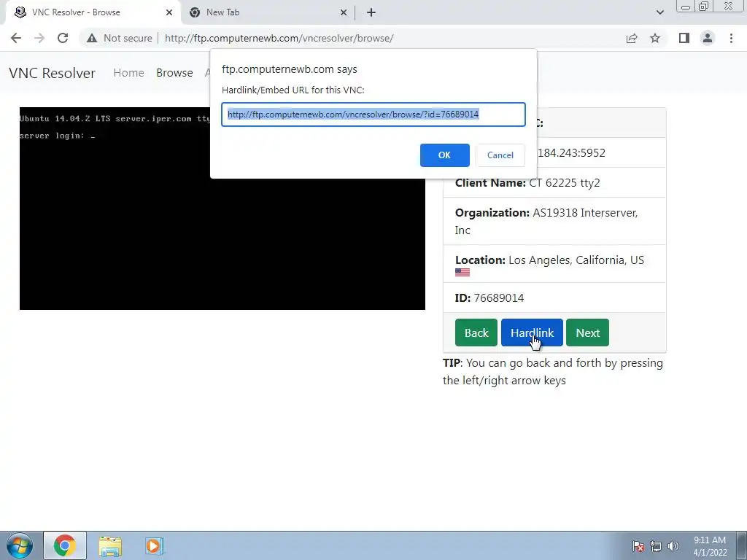Expand the tab search chevron

pyautogui.click(x=659, y=12)
